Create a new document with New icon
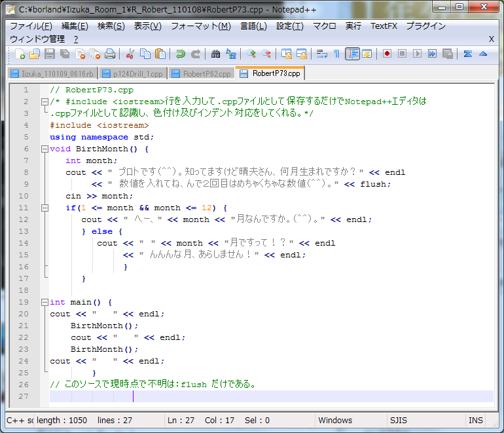This screenshot has height=433, width=504. tap(20, 54)
